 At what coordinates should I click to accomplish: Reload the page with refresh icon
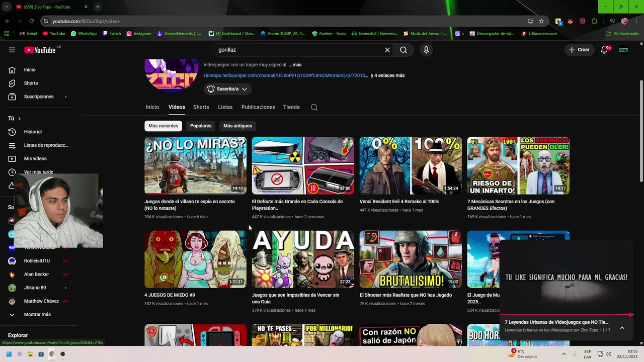point(31,21)
